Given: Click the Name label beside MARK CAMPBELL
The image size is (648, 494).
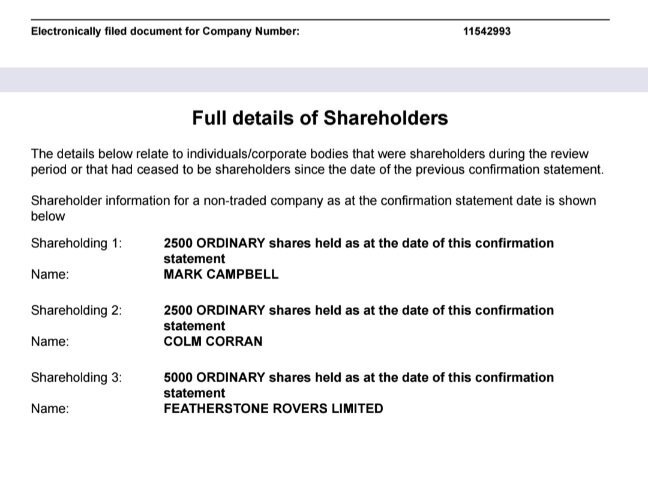Looking at the screenshot, I should (50, 274).
